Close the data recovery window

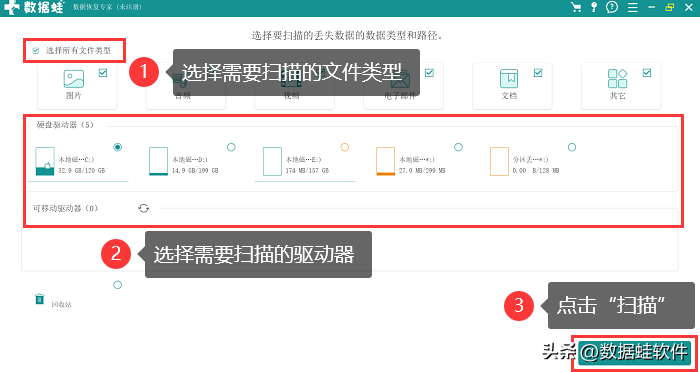(688, 8)
